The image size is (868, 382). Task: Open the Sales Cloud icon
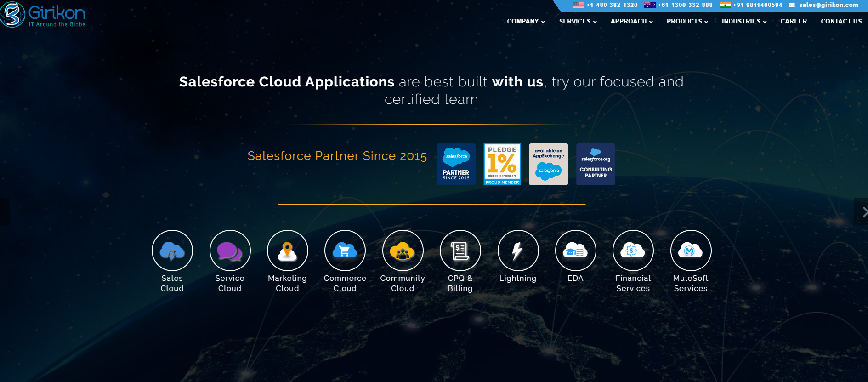pos(172,251)
